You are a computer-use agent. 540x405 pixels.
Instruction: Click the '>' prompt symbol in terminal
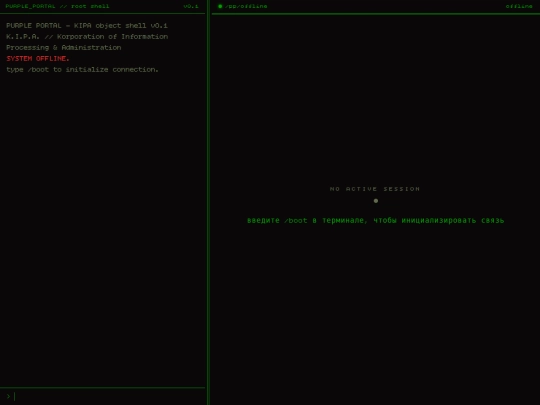click(x=8, y=396)
